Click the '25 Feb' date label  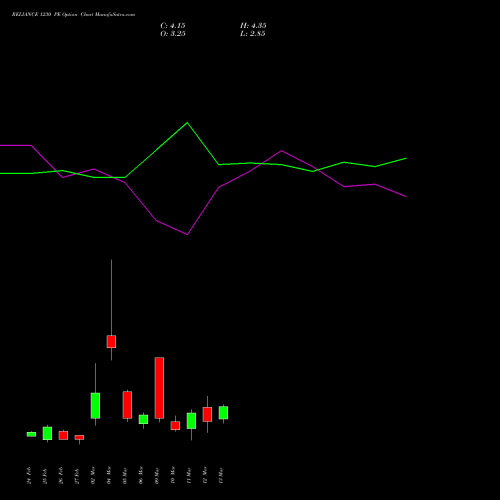[45, 475]
